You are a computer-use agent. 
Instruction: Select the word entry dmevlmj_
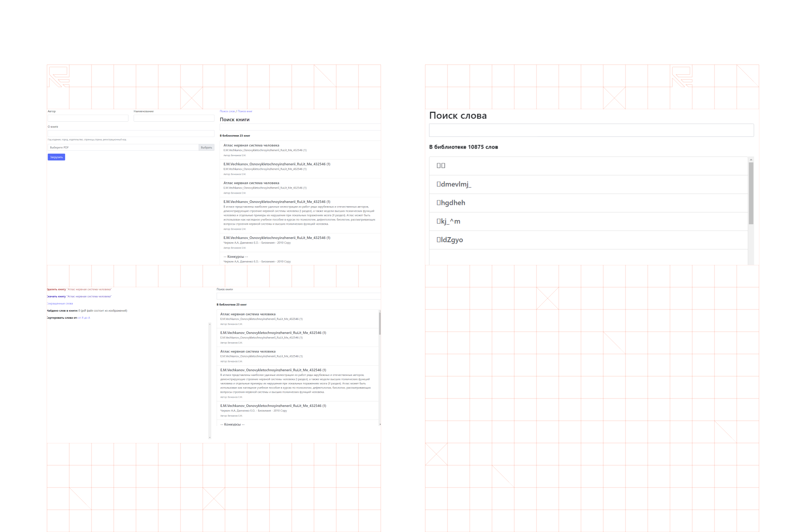point(454,184)
